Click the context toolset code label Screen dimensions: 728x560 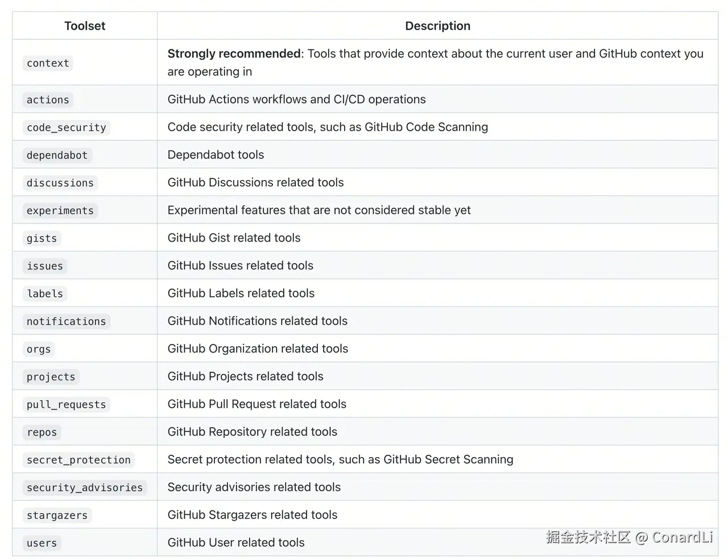48,63
